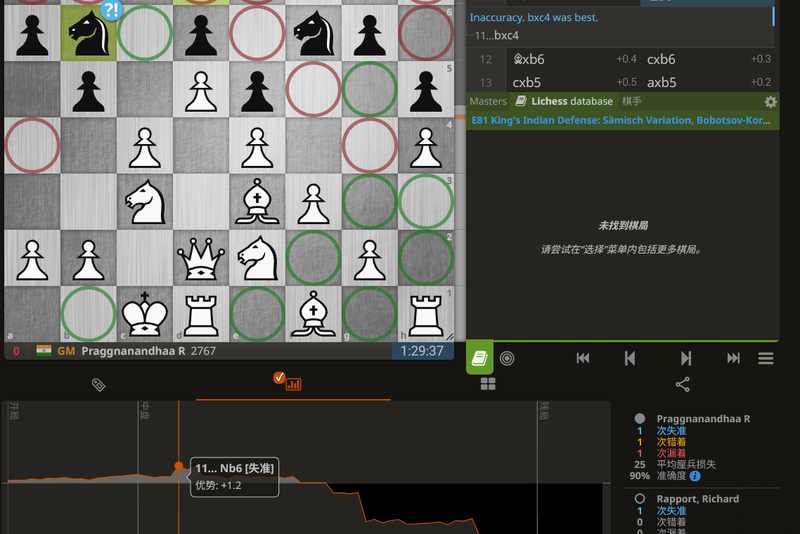The image size is (800, 534).
Task: Click the accuracy info icon beside 准确度
Action: 695,476
